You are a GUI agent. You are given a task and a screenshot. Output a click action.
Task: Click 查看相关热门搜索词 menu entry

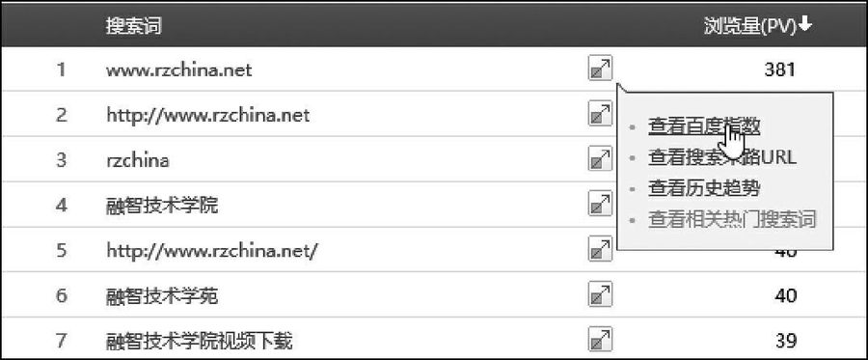pyautogui.click(x=732, y=219)
